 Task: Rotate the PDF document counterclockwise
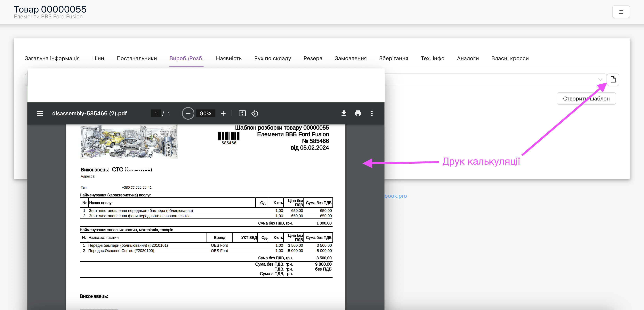(x=255, y=113)
